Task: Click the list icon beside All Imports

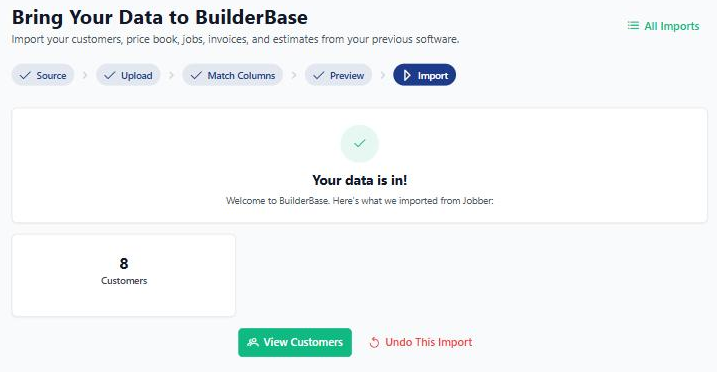Action: (x=633, y=26)
